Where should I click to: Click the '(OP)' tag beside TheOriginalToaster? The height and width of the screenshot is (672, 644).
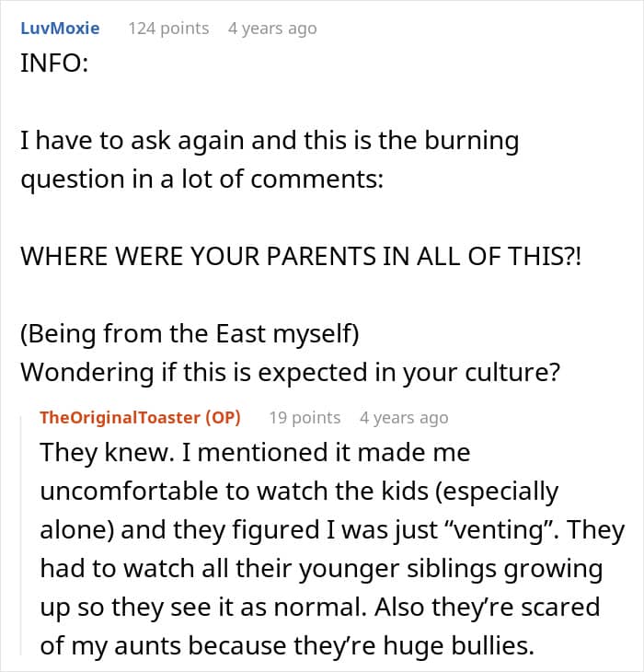coord(223,417)
